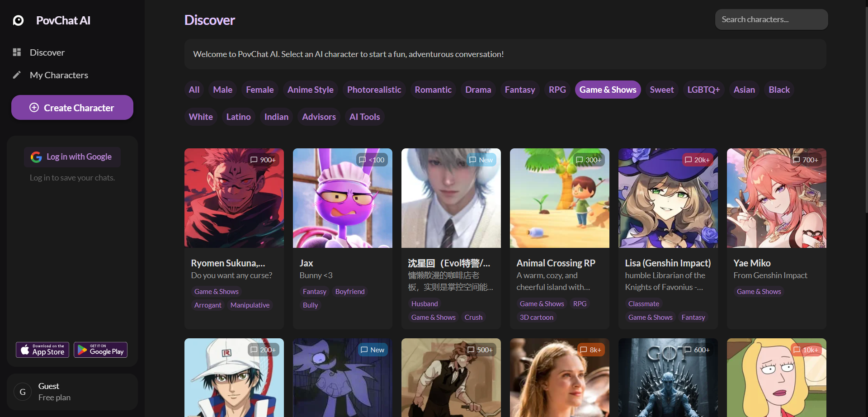Focus the Search characters field
This screenshot has height=417, width=868.
(x=771, y=19)
